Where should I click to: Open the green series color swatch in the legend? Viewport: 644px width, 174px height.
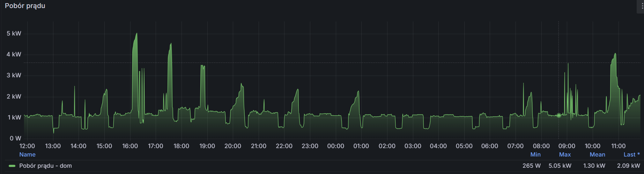(x=12, y=166)
